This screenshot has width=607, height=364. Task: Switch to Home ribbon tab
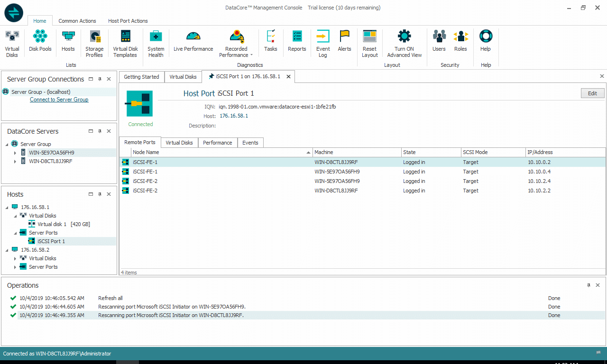click(x=40, y=21)
